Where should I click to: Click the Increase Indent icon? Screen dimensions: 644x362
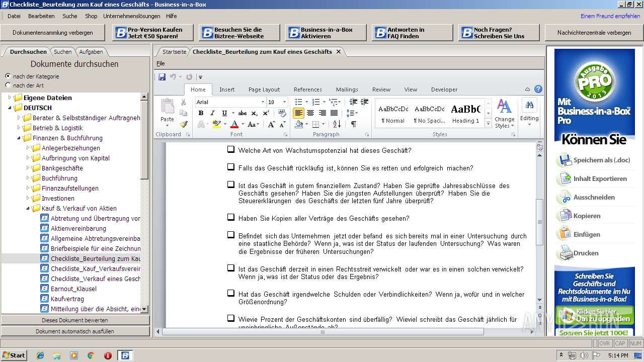pyautogui.click(x=364, y=102)
